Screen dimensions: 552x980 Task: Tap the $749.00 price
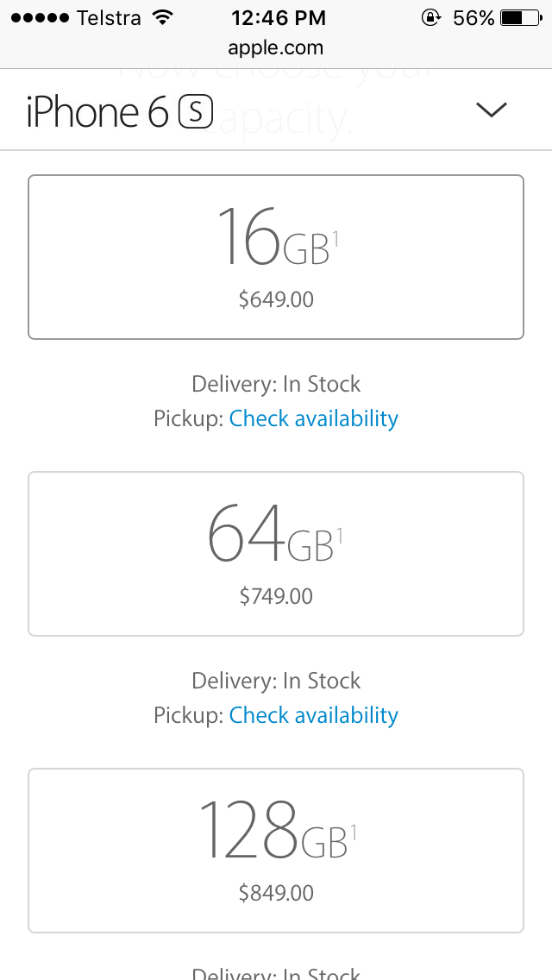pos(276,596)
